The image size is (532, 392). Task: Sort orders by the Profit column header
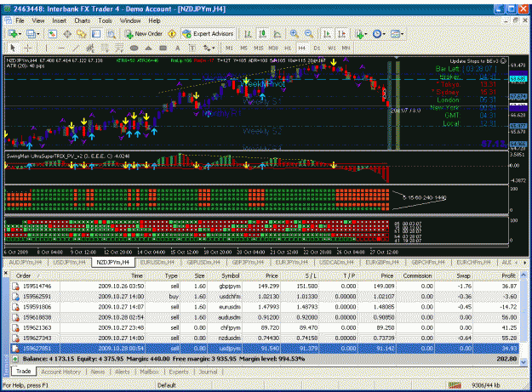pyautogui.click(x=496, y=276)
